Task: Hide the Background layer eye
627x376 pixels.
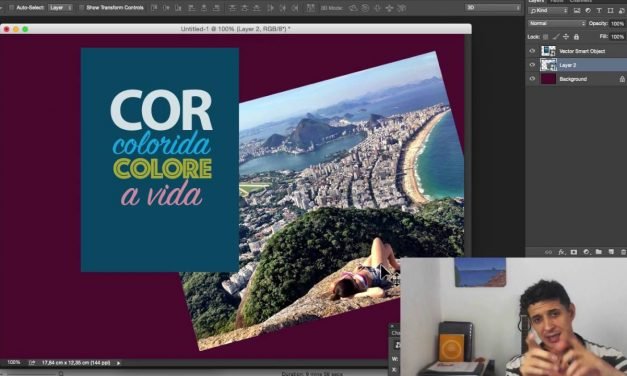Action: [532, 79]
